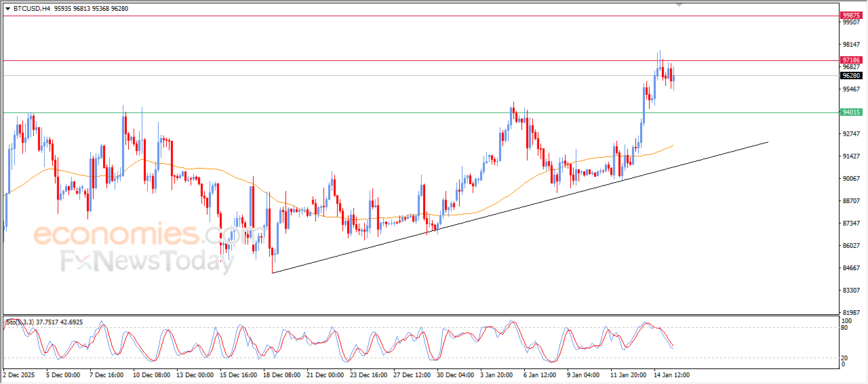This screenshot has width=868, height=384.
Task: Click the gray chart shift triangle marker
Action: (x=680, y=4)
